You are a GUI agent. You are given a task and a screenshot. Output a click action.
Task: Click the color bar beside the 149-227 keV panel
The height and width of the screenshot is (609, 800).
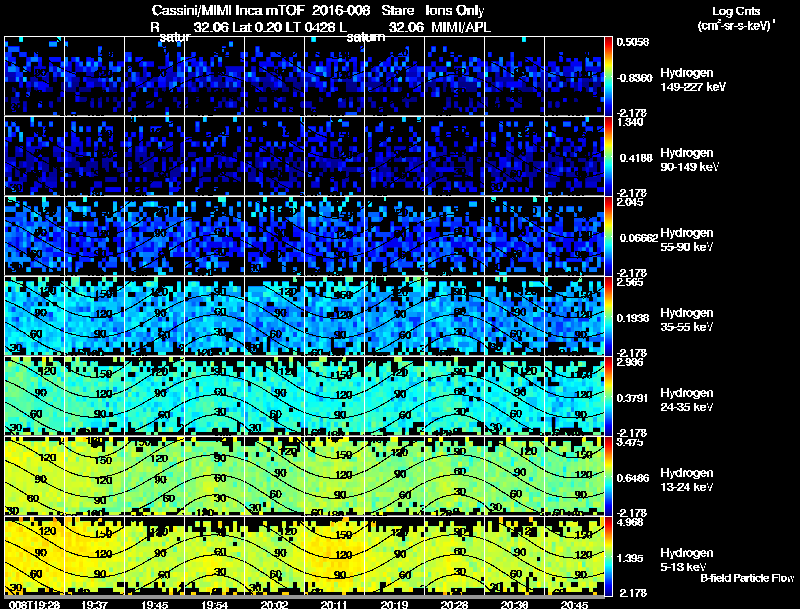pyautogui.click(x=608, y=76)
